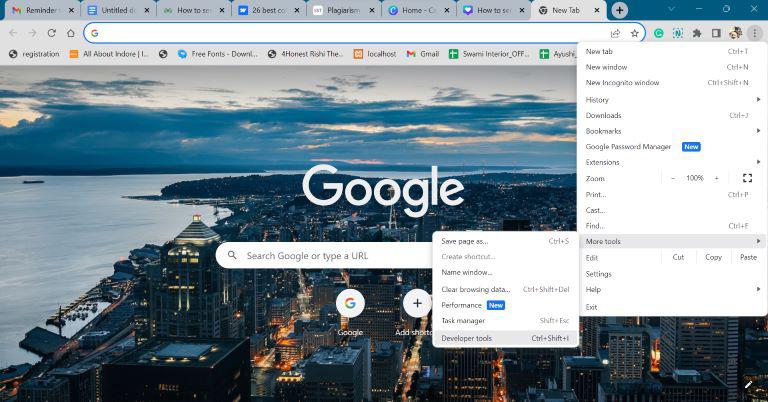Viewport: 768px width, 402px height.
Task: Open the 4Honest Rishi bookmark
Action: coord(305,54)
